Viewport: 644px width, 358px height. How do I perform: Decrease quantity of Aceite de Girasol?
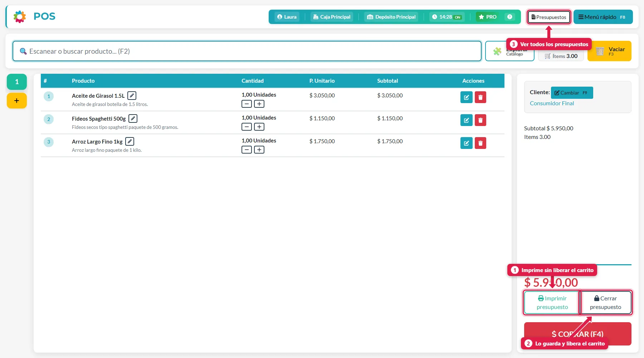pyautogui.click(x=247, y=104)
